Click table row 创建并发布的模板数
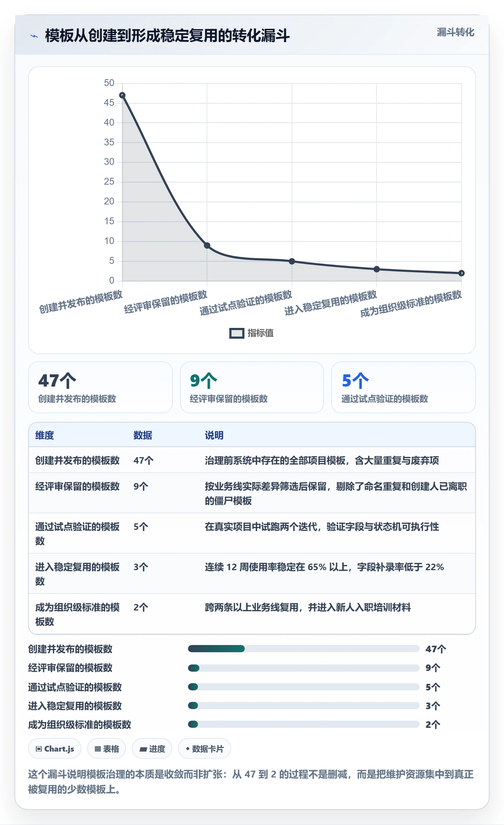Image resolution: width=504 pixels, height=825 pixels. pyautogui.click(x=252, y=460)
